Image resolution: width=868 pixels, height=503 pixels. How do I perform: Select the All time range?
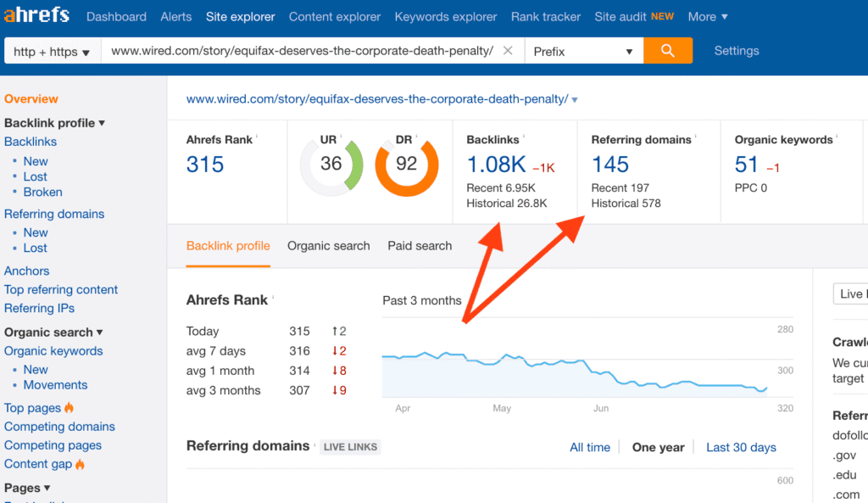coord(590,447)
